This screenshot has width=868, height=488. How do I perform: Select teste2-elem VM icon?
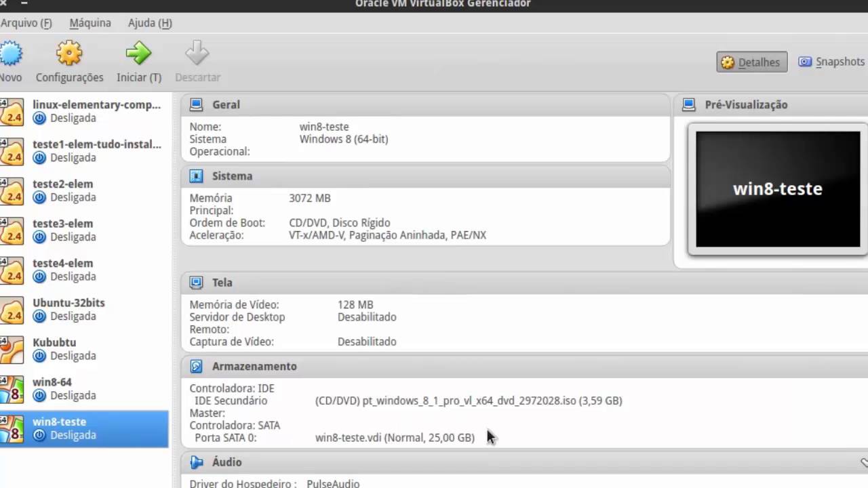[x=12, y=191]
